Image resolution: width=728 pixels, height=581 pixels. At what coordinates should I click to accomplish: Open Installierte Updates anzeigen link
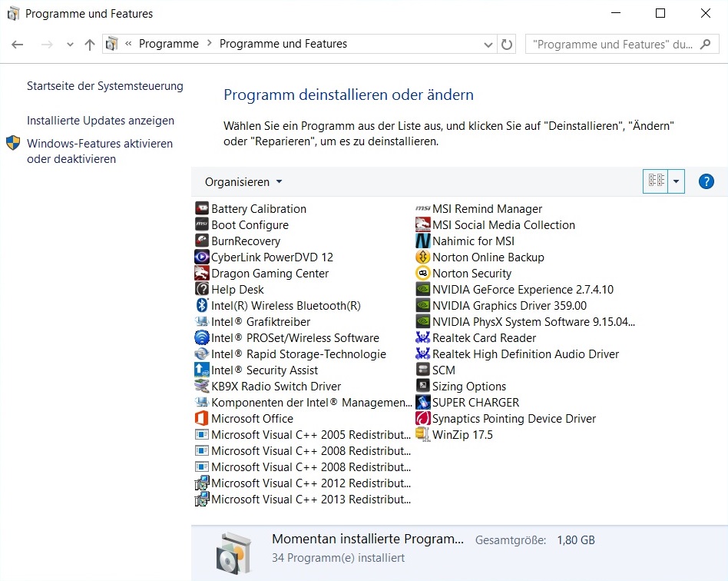(101, 121)
